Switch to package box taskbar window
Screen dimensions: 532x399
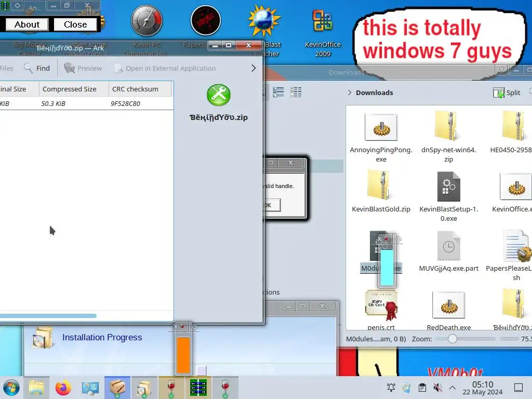tap(117, 388)
